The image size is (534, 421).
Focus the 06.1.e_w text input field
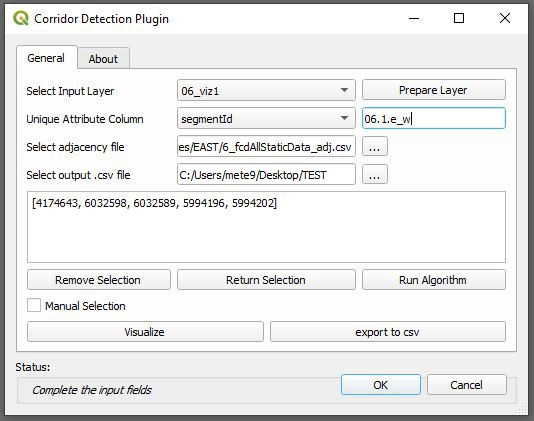(434, 119)
